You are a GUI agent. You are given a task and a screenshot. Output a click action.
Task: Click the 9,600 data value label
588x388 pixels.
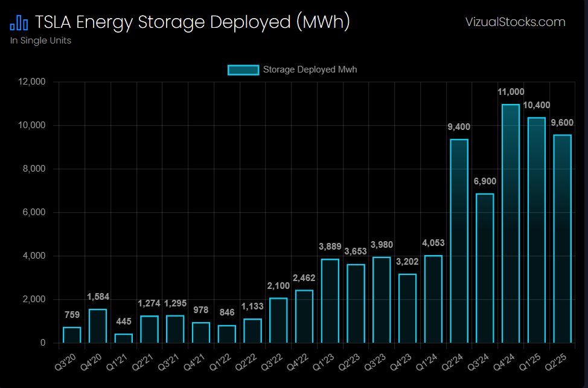click(x=562, y=123)
